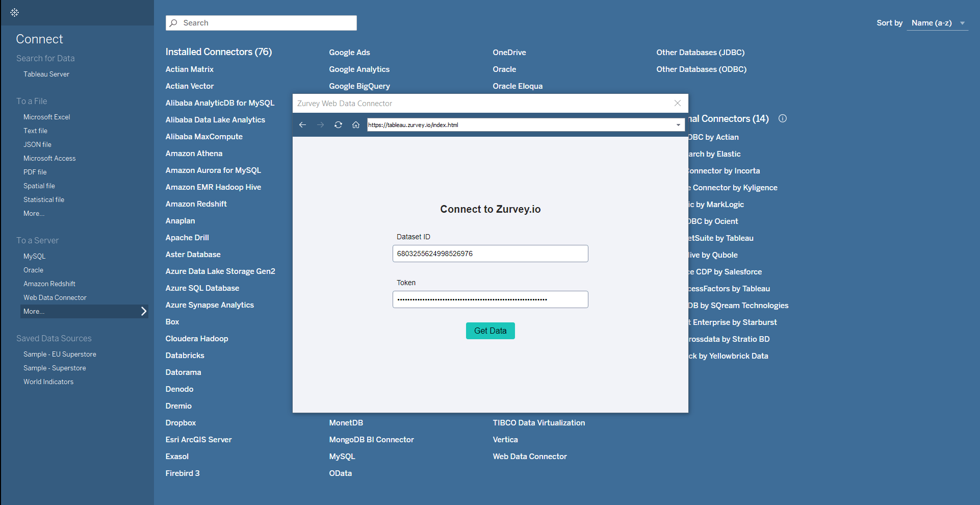Reload the Zurvey connector page
Screen dimensions: 980x505
(338, 125)
